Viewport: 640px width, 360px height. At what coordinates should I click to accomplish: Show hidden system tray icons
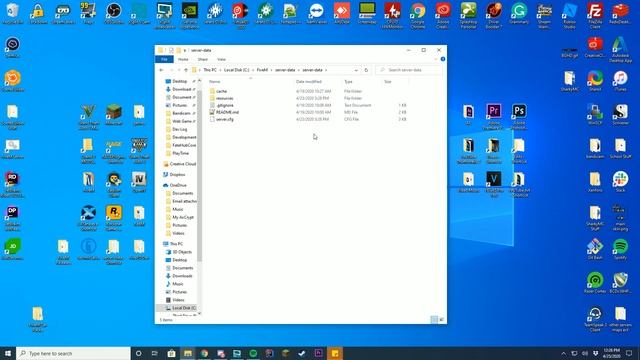564,353
